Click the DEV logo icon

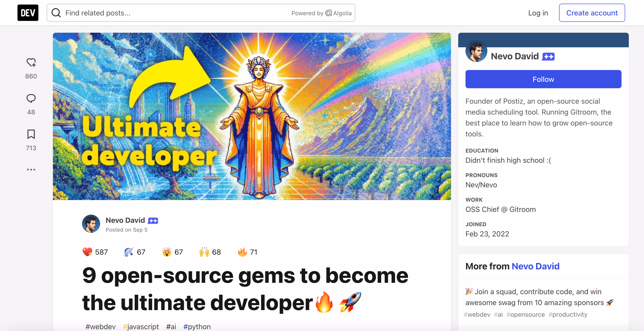pyautogui.click(x=28, y=13)
